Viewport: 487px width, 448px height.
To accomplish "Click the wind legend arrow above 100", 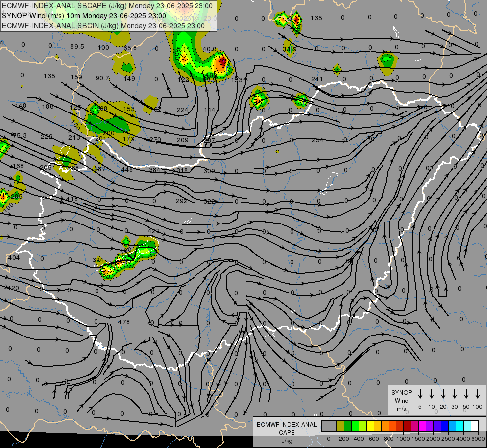I will pos(478,394).
